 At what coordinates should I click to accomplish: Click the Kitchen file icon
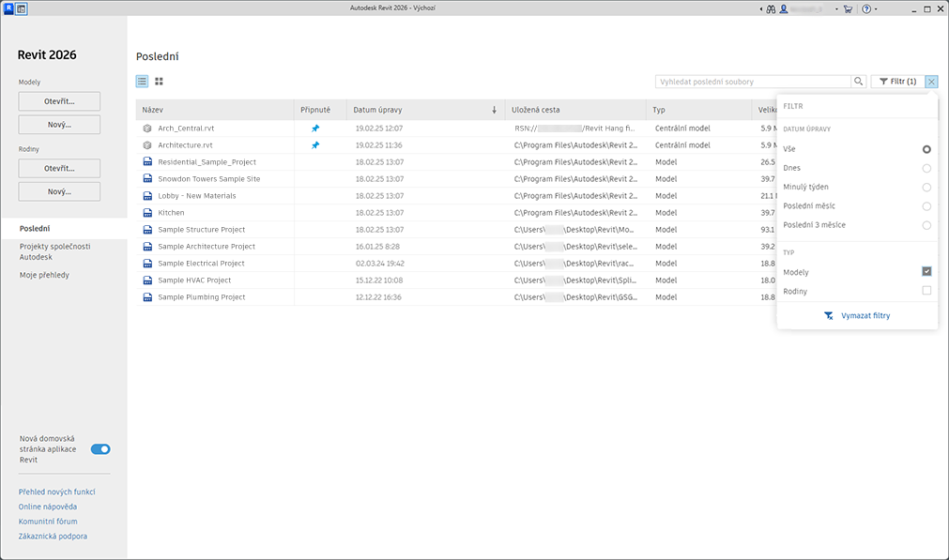(147, 213)
